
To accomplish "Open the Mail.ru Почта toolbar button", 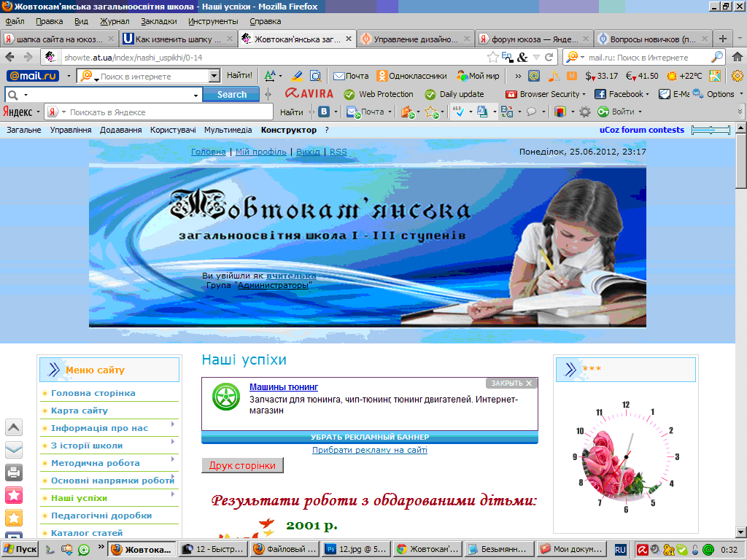I will pyautogui.click(x=351, y=76).
